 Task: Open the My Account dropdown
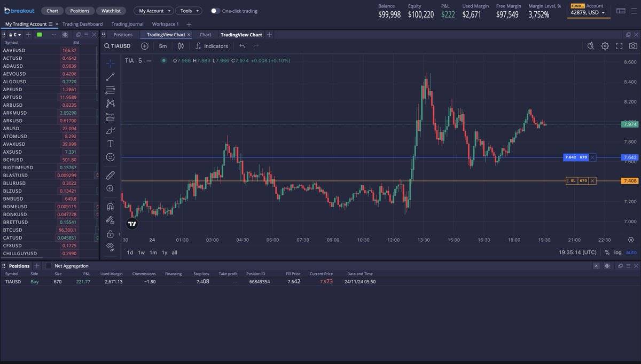(153, 11)
